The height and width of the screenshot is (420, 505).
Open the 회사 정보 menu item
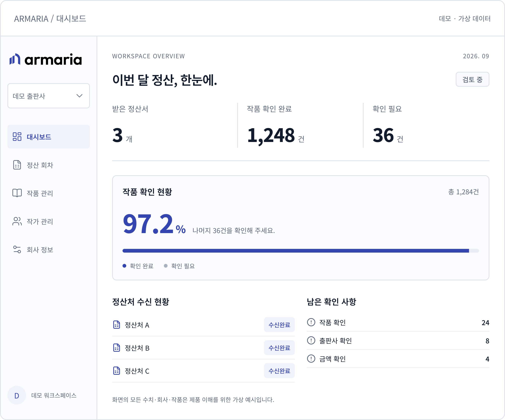pos(49,249)
